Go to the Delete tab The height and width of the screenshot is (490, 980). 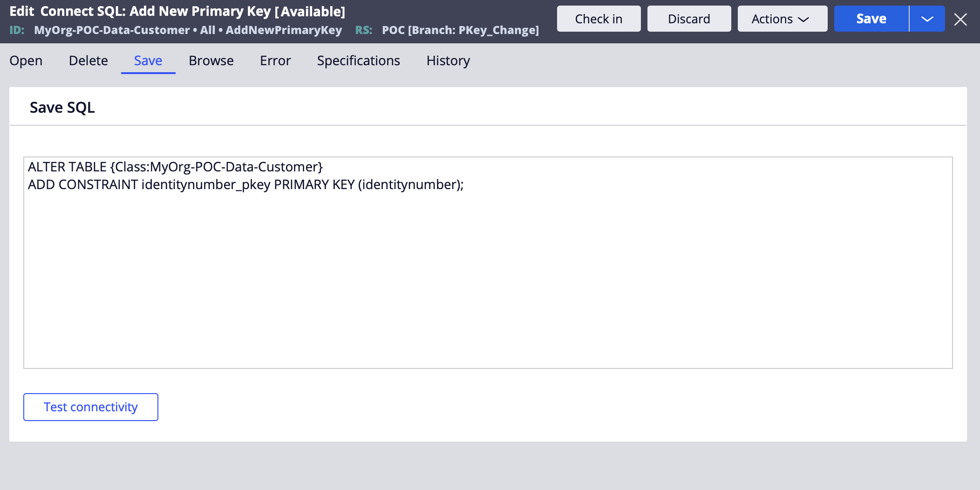coord(88,61)
